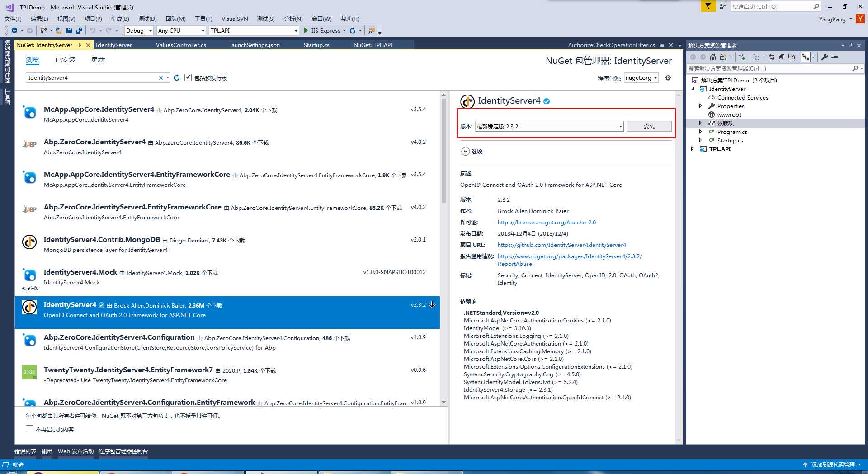Click the Find in Files toolbar icon
The image size is (868, 474).
click(372, 30)
